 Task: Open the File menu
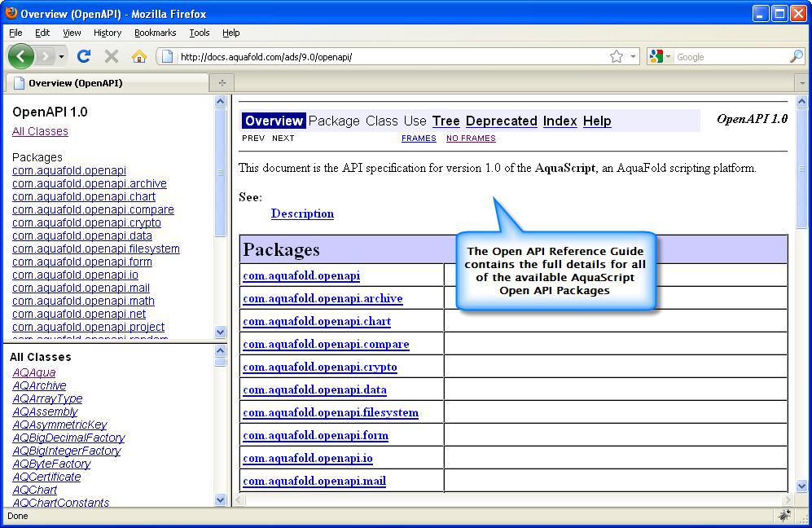(15, 33)
